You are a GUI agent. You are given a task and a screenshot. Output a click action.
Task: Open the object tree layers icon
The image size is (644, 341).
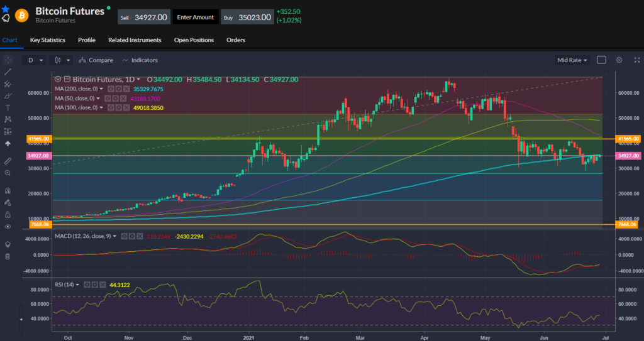click(8, 244)
